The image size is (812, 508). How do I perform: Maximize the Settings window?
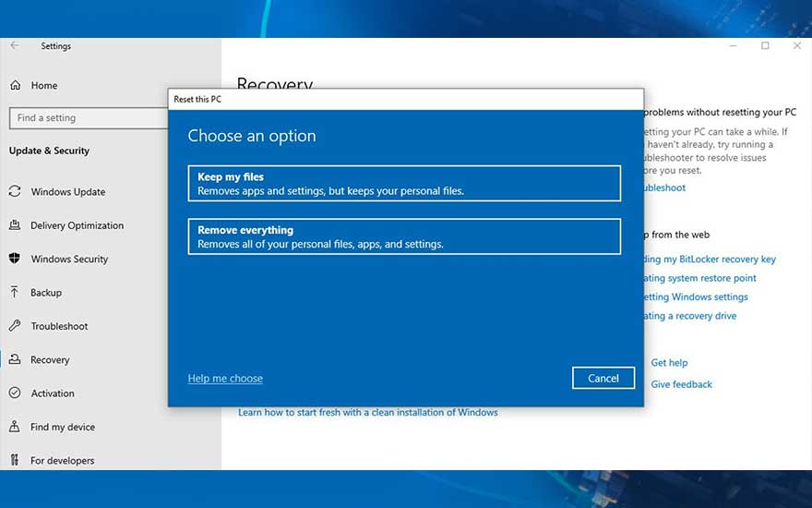(765, 46)
